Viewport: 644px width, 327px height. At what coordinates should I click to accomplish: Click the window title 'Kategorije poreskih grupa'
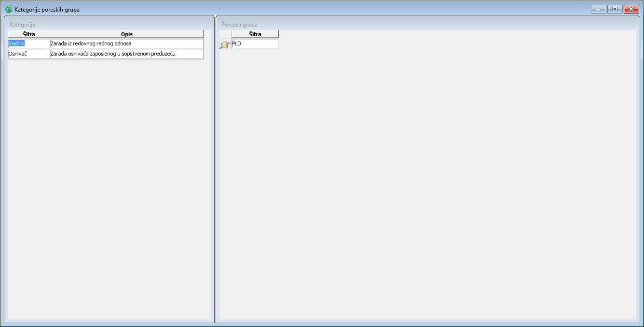point(47,10)
